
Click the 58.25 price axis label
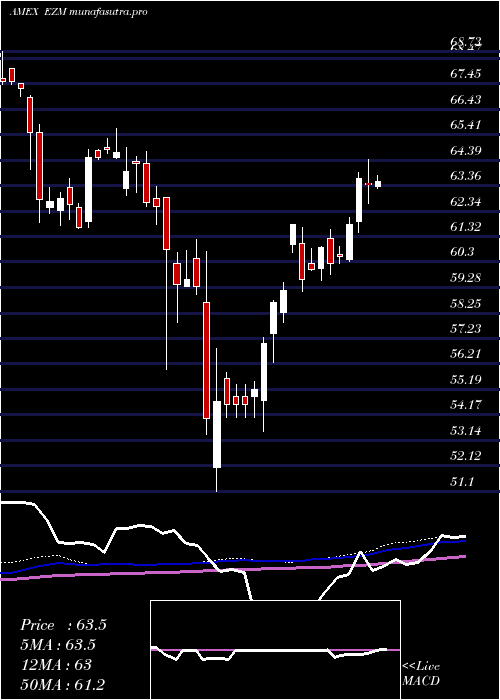point(466,304)
